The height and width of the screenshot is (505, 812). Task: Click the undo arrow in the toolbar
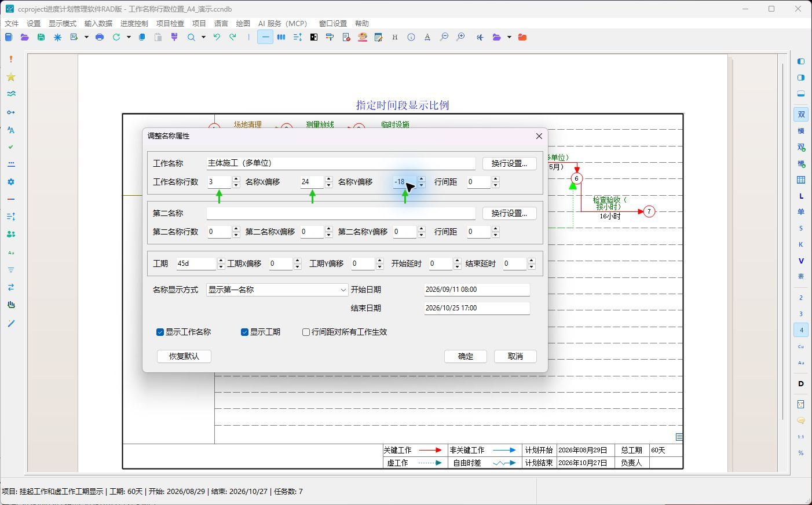coord(217,37)
